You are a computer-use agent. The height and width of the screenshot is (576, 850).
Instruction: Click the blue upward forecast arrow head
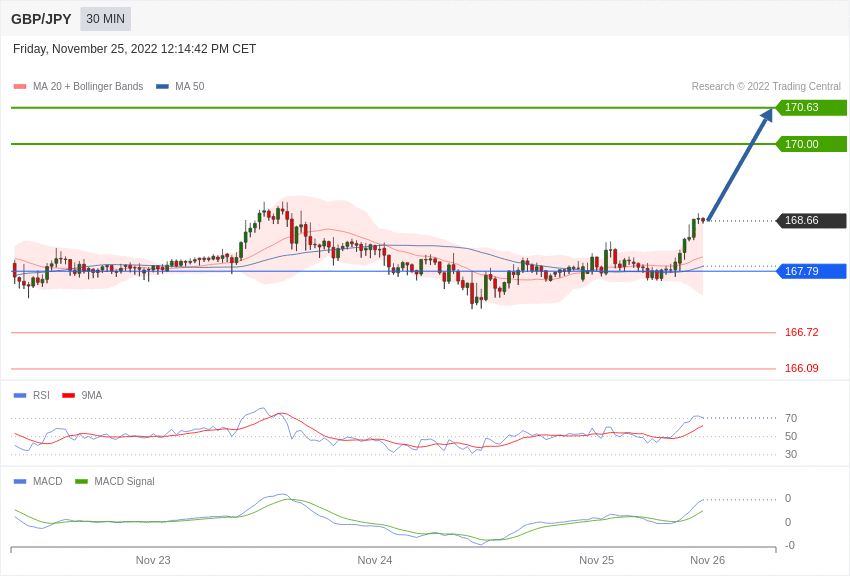click(767, 116)
